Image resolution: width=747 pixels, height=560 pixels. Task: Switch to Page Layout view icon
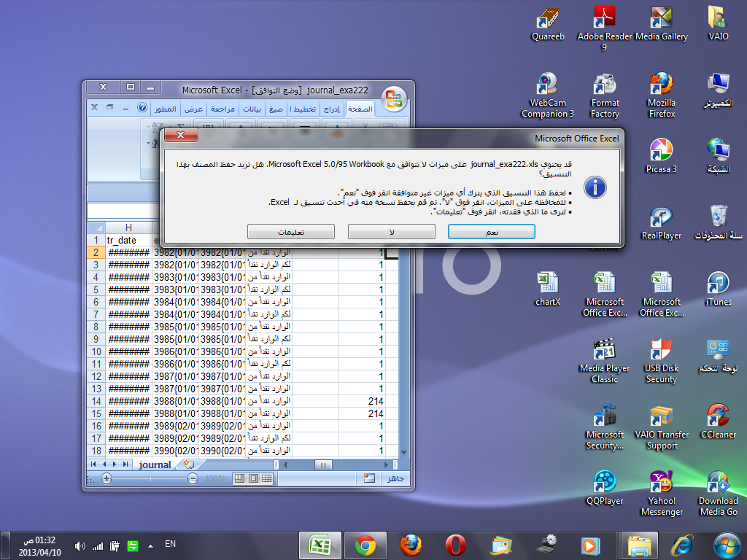pyautogui.click(x=253, y=478)
